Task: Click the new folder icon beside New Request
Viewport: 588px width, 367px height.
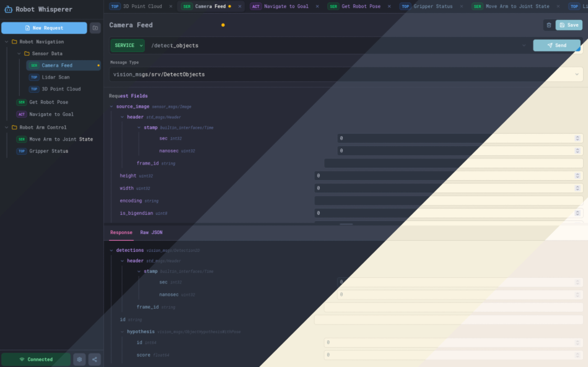Action: click(95, 28)
